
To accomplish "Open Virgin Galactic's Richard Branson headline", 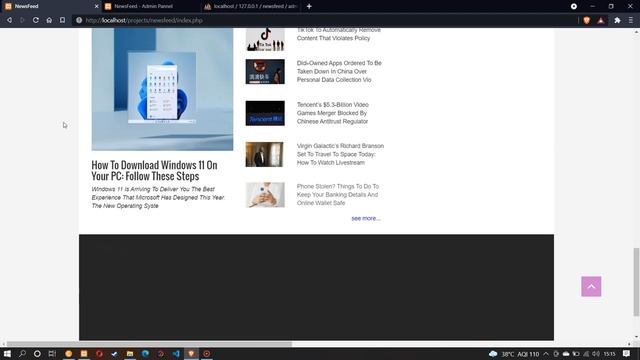I will 340,154.
